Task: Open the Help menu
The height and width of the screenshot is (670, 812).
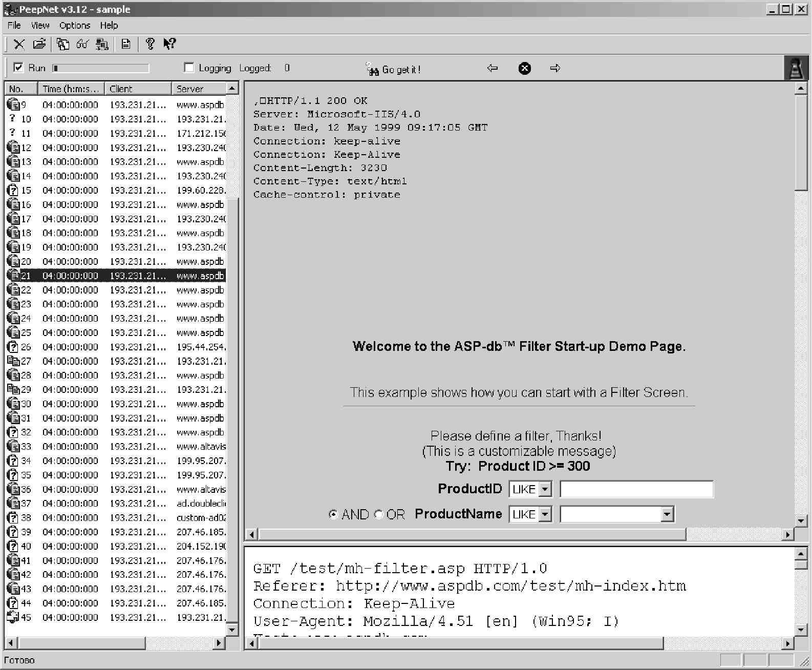Action: tap(109, 25)
